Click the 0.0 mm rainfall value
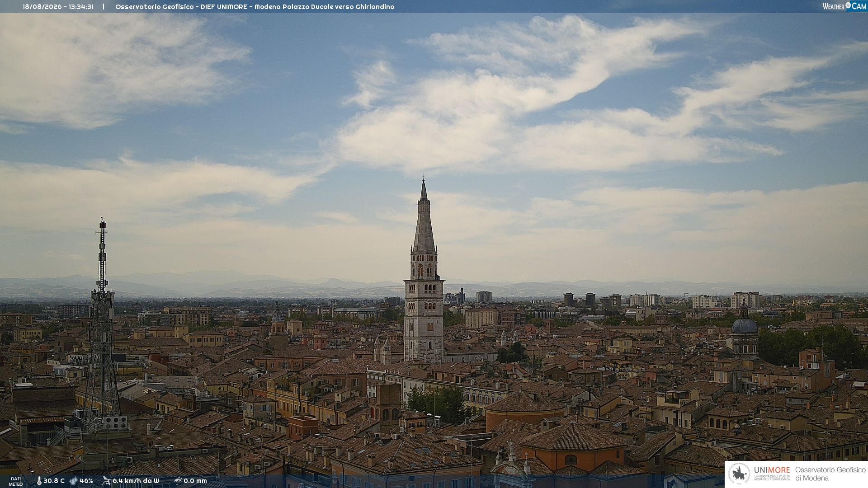This screenshot has width=868, height=488. 195,481
